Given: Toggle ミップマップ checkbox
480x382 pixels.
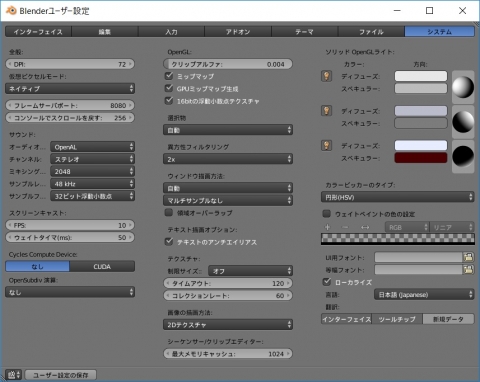Looking at the screenshot, I should pyautogui.click(x=169, y=76).
